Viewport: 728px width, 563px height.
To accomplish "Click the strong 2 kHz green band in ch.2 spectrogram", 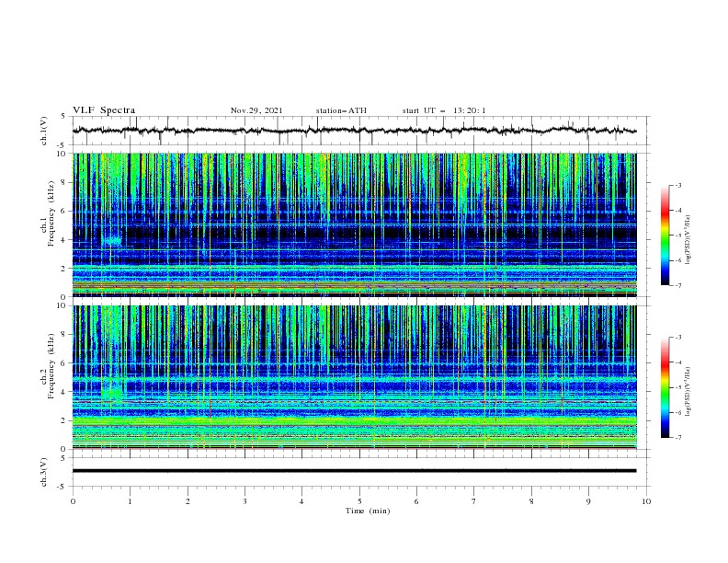I will [x=354, y=420].
